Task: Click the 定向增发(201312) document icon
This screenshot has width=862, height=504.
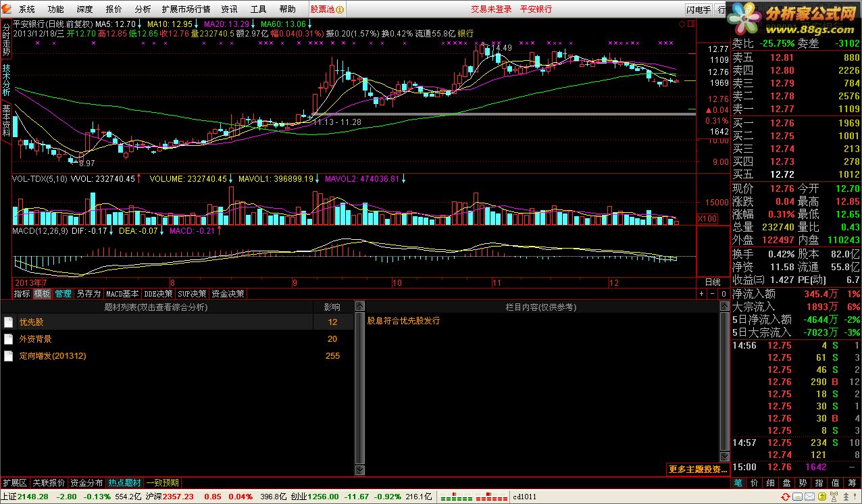Action: (x=8, y=356)
